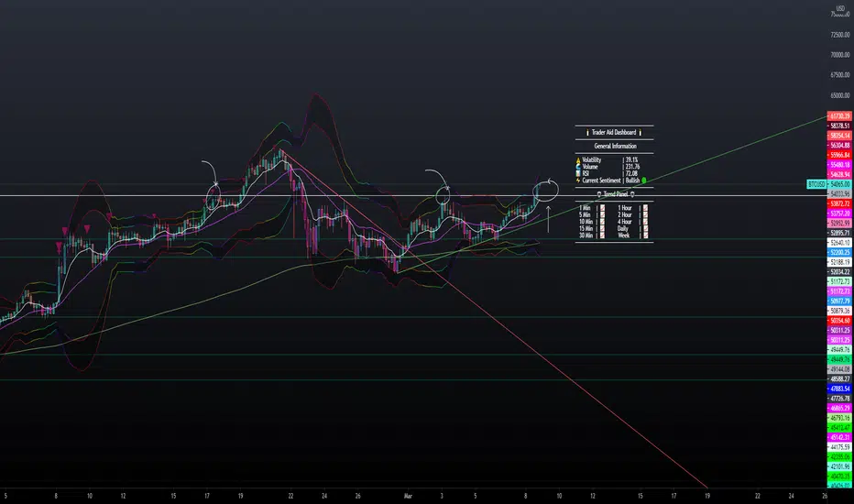Screen dimensions: 854x504
Task: Click the 50354.60 red price label
Action: [839, 321]
